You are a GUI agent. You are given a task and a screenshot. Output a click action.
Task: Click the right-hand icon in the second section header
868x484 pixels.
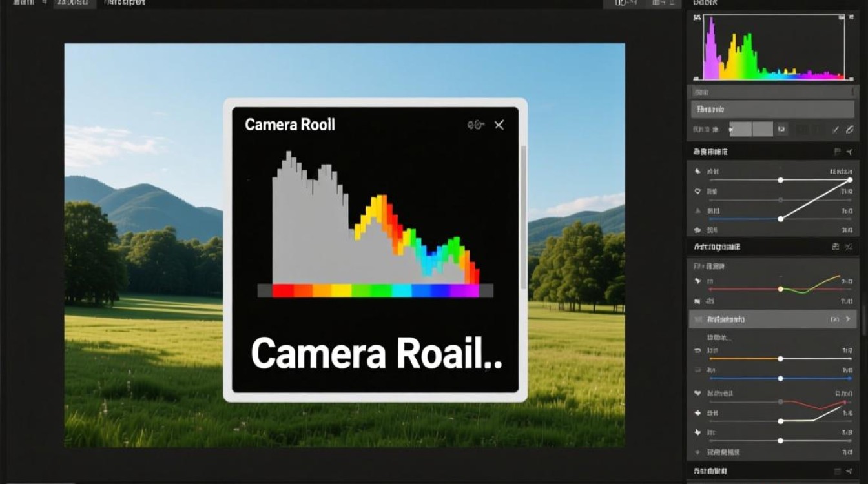tap(849, 247)
